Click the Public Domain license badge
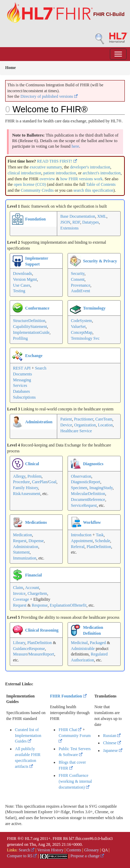 click(54, 856)
